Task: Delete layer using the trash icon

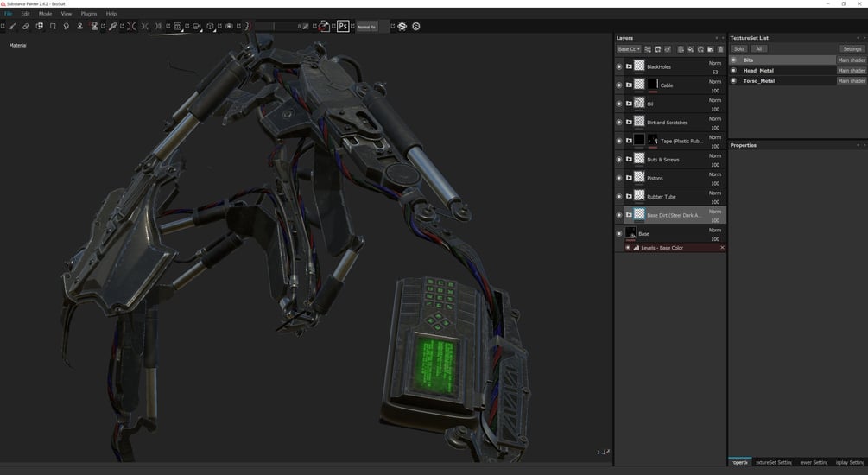Action: click(x=720, y=49)
